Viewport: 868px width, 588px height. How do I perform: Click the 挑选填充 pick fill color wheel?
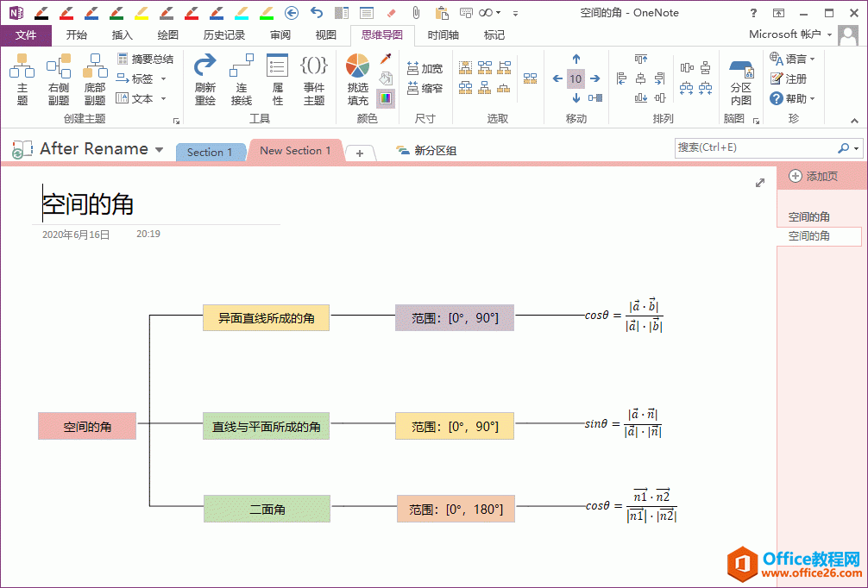357,78
